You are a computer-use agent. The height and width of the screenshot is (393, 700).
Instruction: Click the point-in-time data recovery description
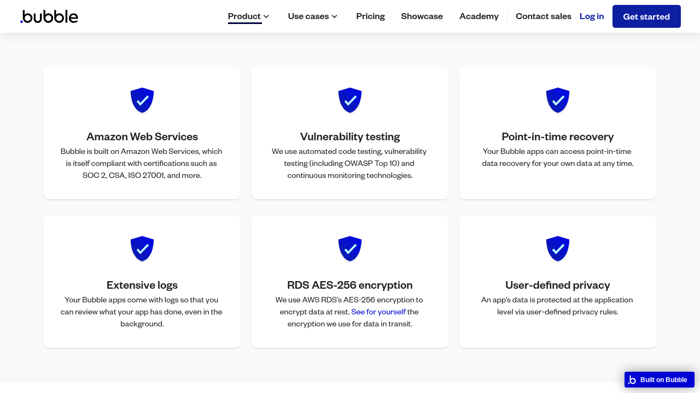point(558,157)
